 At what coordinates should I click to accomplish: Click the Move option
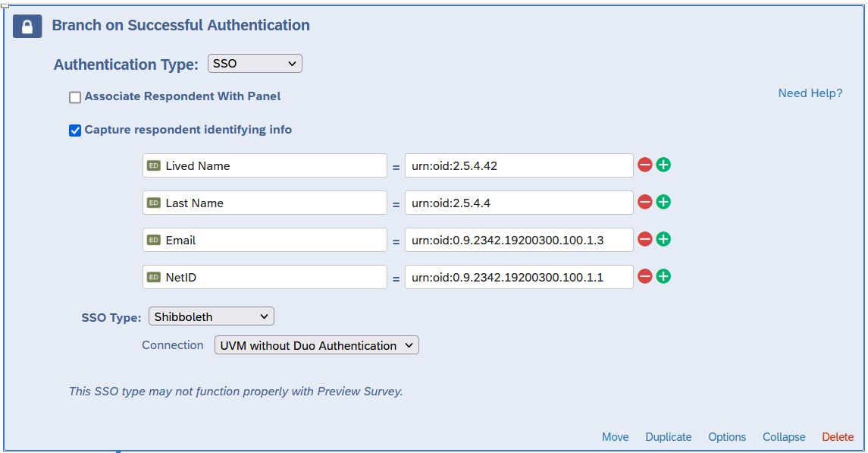tap(615, 437)
